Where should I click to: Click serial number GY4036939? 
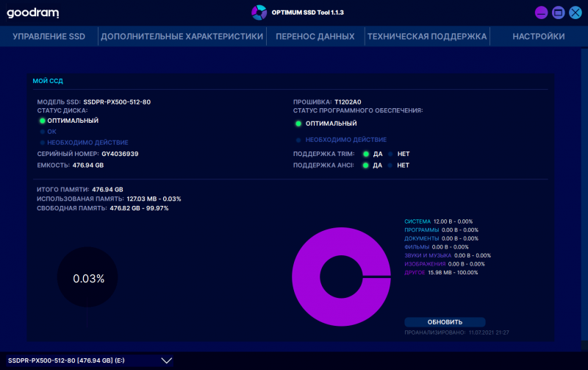(120, 154)
